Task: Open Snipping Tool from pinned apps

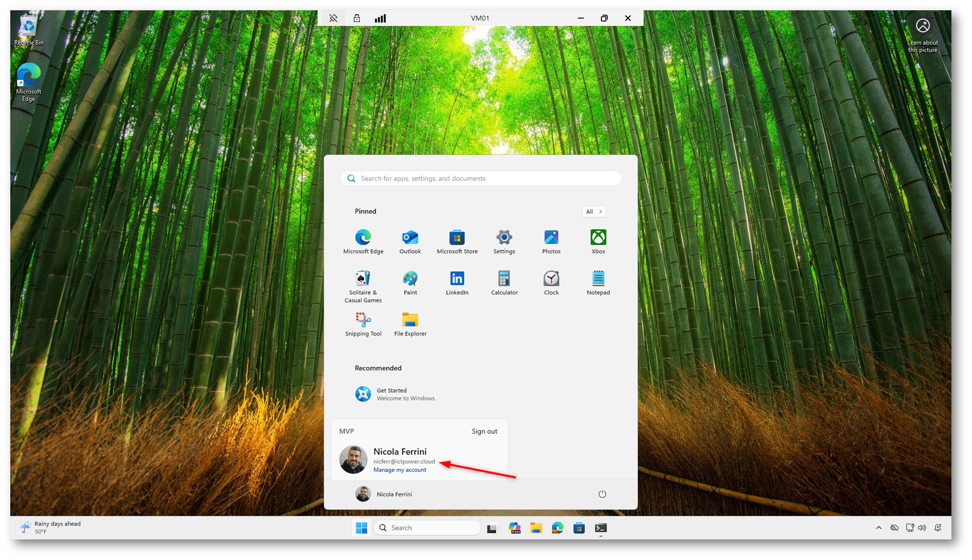Action: coord(363,324)
